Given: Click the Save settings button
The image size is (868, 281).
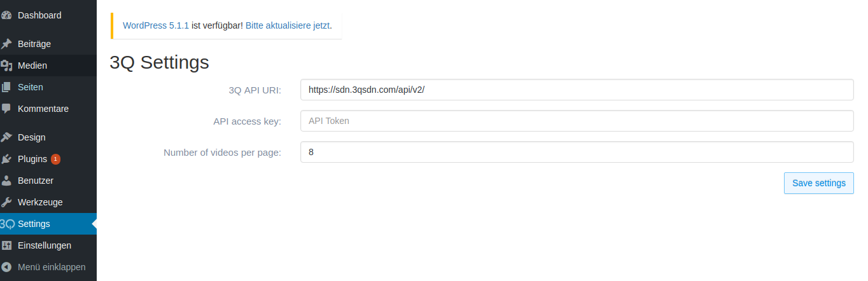Looking at the screenshot, I should tap(818, 183).
